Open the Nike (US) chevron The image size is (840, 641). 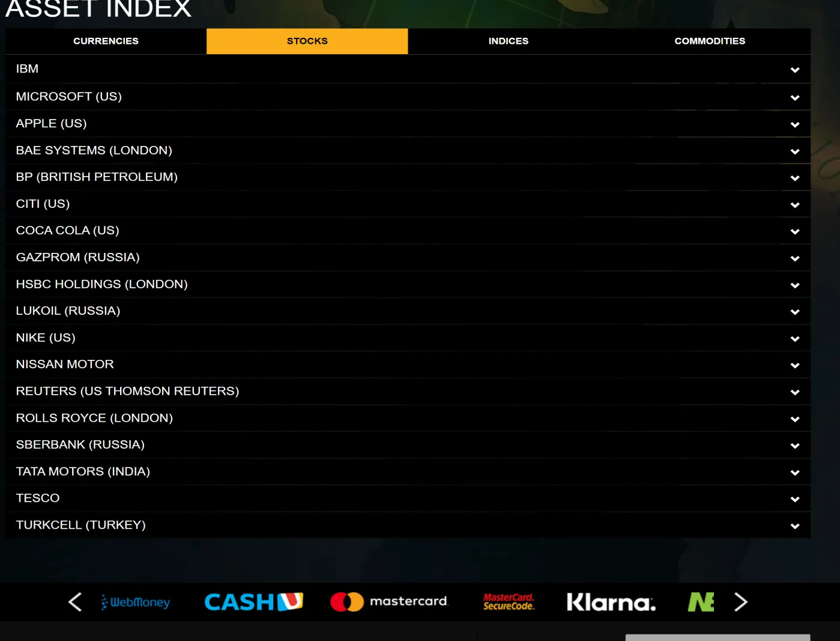click(x=795, y=339)
